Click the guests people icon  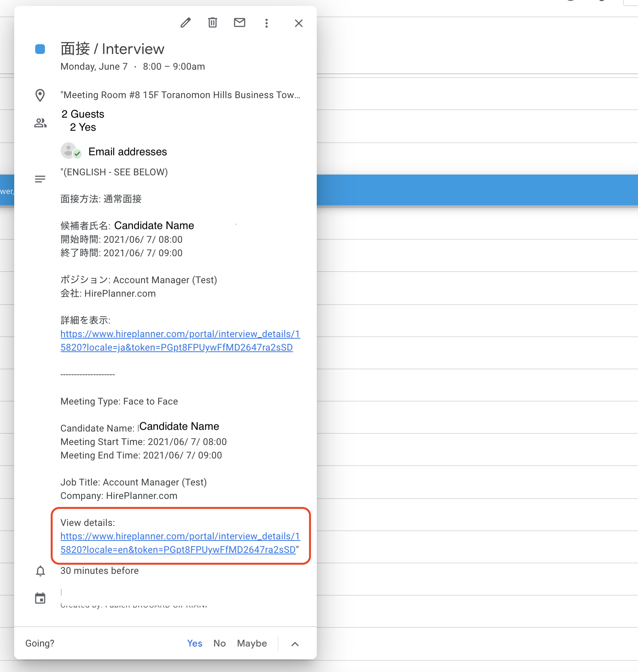(x=40, y=123)
